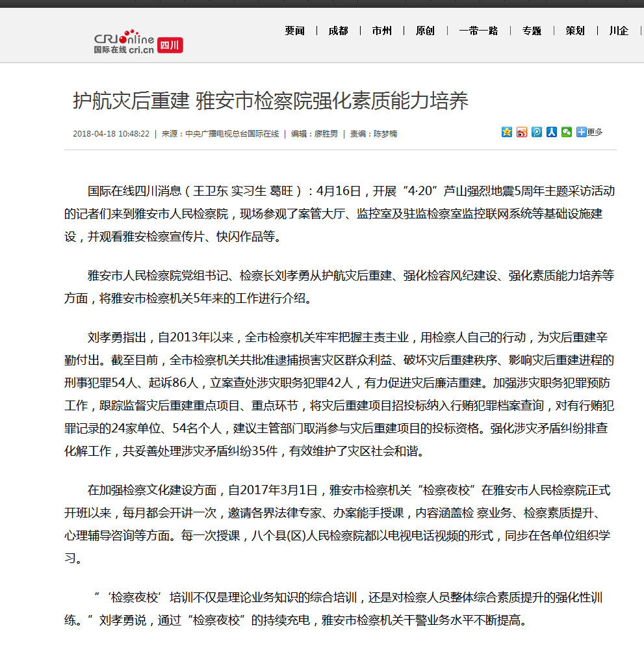Image resolution: width=644 pixels, height=658 pixels.
Task: Open more share options via 更多
Action: point(589,132)
